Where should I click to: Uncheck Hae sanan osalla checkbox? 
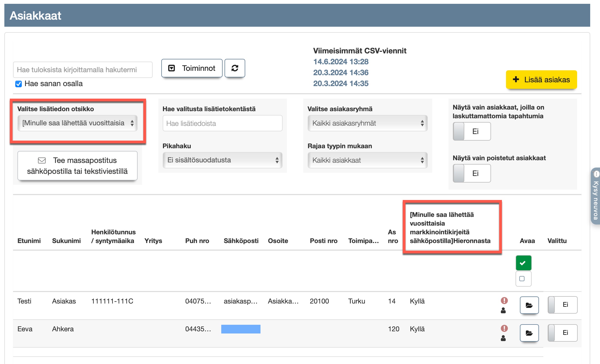(x=19, y=84)
